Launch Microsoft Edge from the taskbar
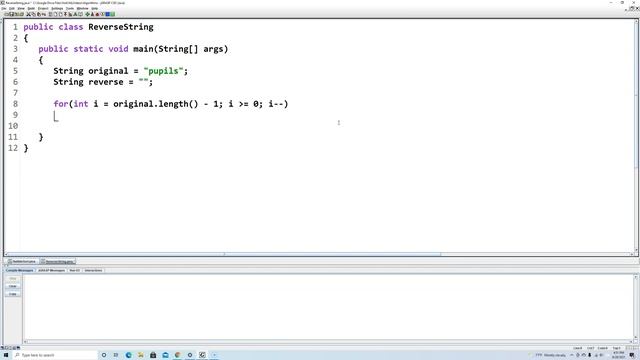 click(129, 355)
